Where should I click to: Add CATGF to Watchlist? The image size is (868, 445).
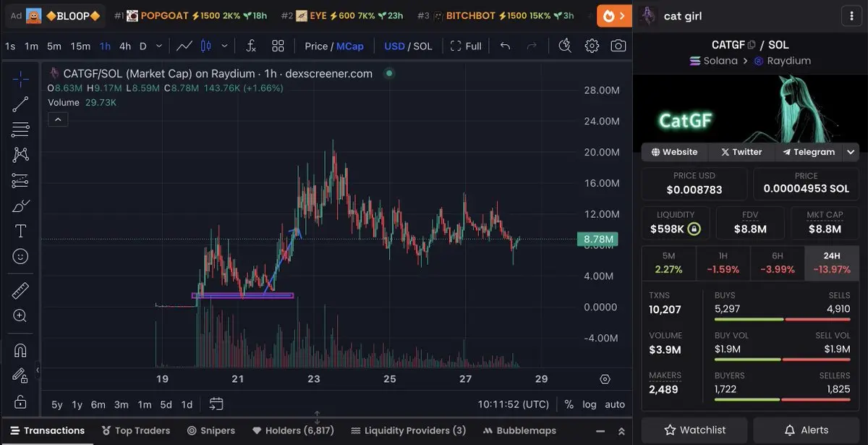[x=694, y=430]
